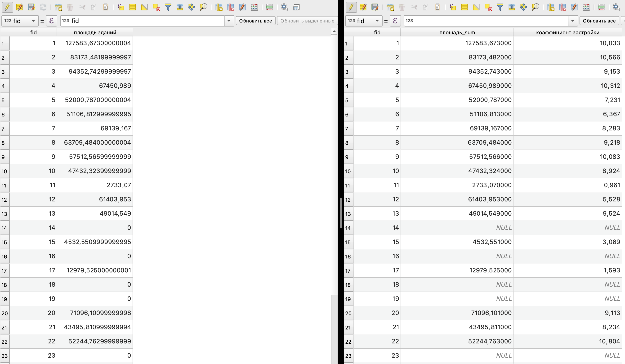The image size is (625, 364).
Task: Open field calculator abacus in left table
Action: [x=254, y=7]
